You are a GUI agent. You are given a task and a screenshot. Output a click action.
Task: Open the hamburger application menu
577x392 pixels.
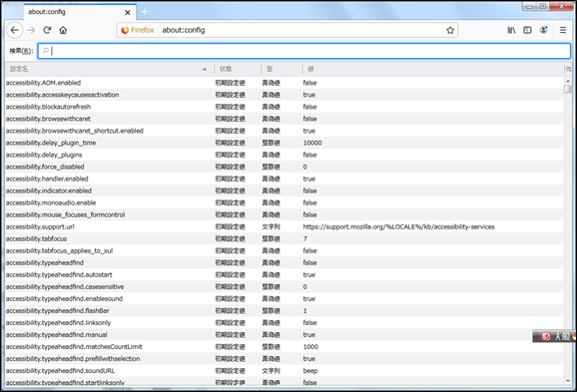coord(563,30)
